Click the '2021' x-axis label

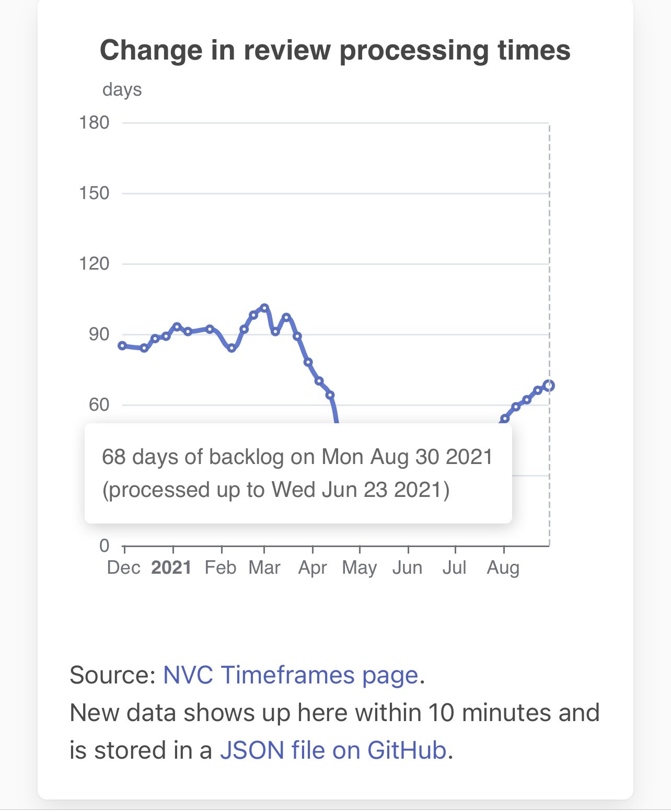(x=171, y=567)
